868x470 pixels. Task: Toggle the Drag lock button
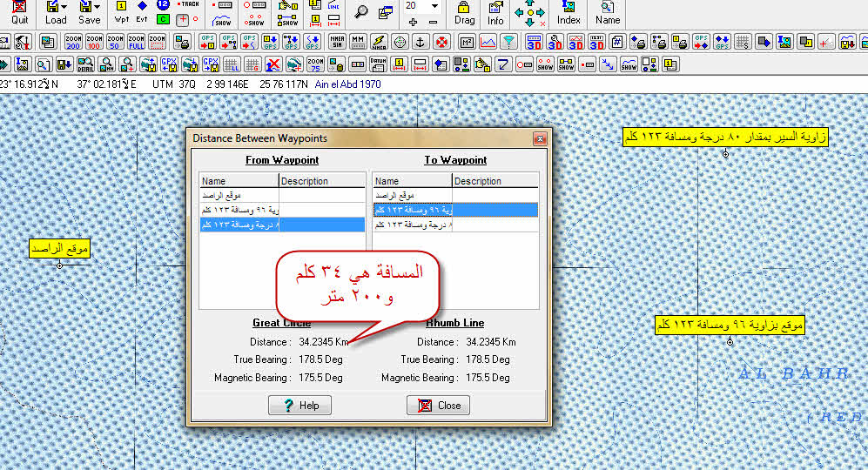tap(464, 13)
